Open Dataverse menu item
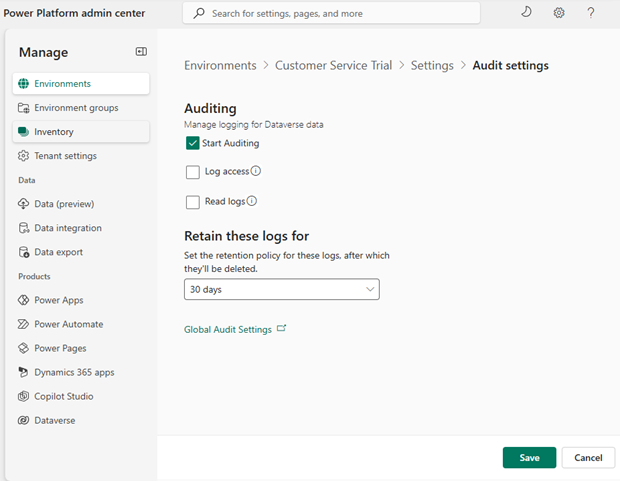This screenshot has width=620, height=482. (x=81, y=420)
